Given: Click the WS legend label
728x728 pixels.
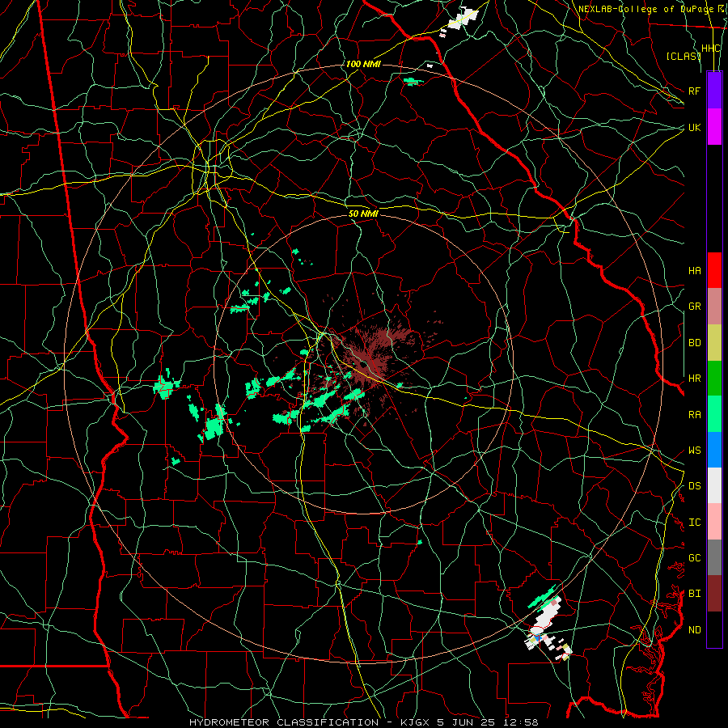Looking at the screenshot, I should (695, 451).
